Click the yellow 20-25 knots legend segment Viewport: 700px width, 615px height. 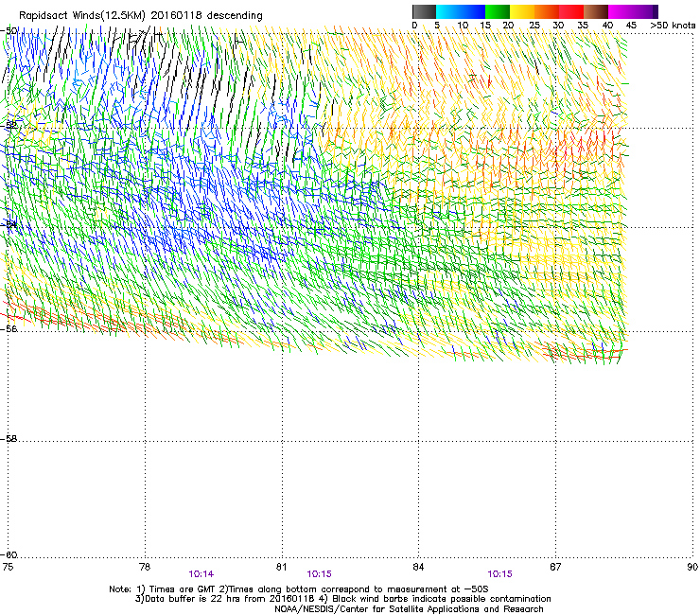click(522, 11)
